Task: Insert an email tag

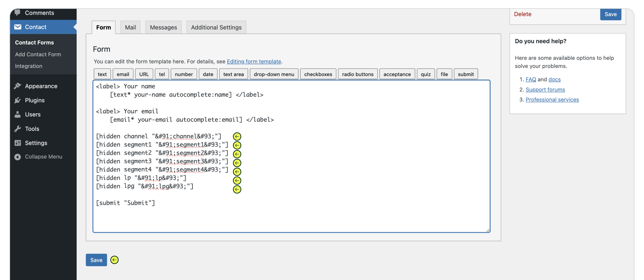Action: tap(123, 74)
